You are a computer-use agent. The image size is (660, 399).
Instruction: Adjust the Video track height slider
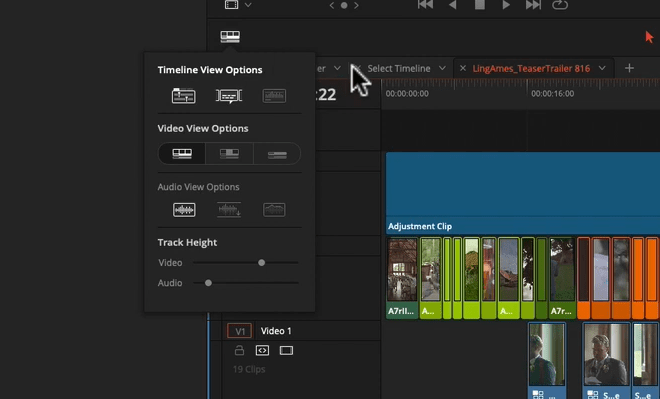pyautogui.click(x=261, y=263)
